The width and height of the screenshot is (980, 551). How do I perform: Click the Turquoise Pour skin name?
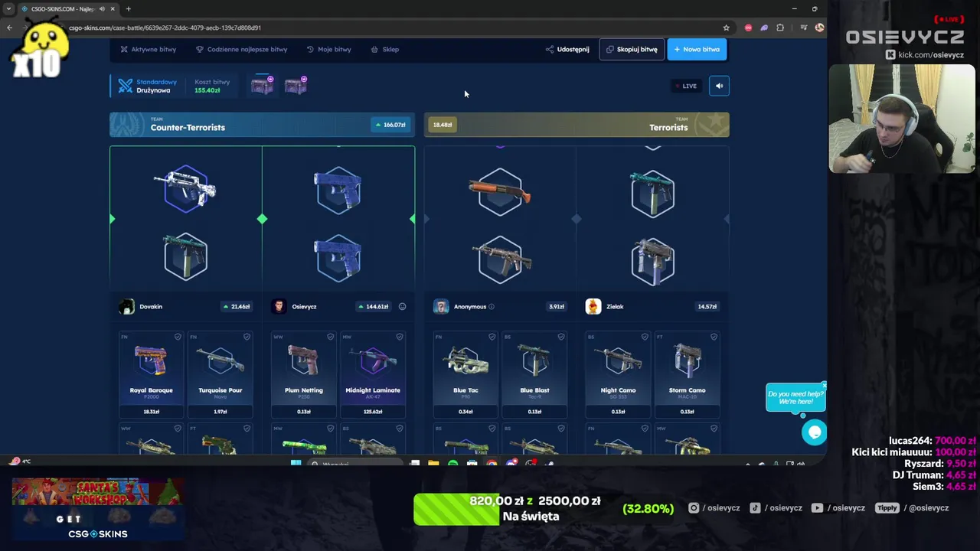point(220,390)
